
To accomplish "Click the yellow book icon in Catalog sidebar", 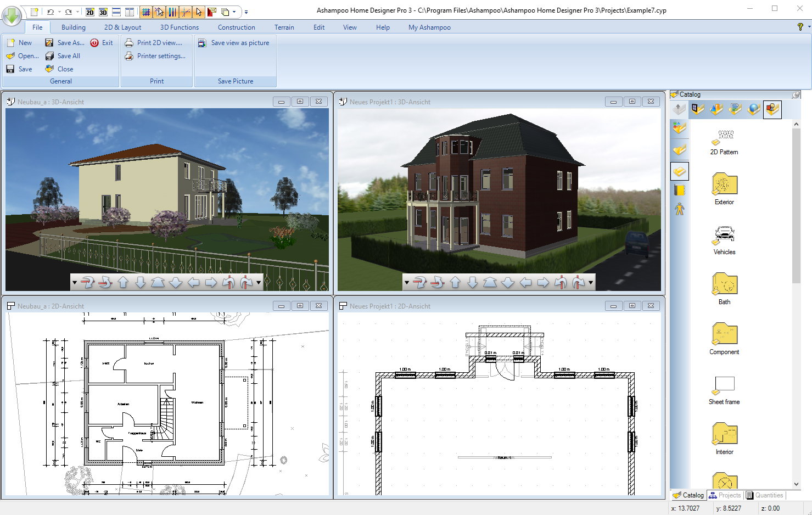I will (x=680, y=190).
